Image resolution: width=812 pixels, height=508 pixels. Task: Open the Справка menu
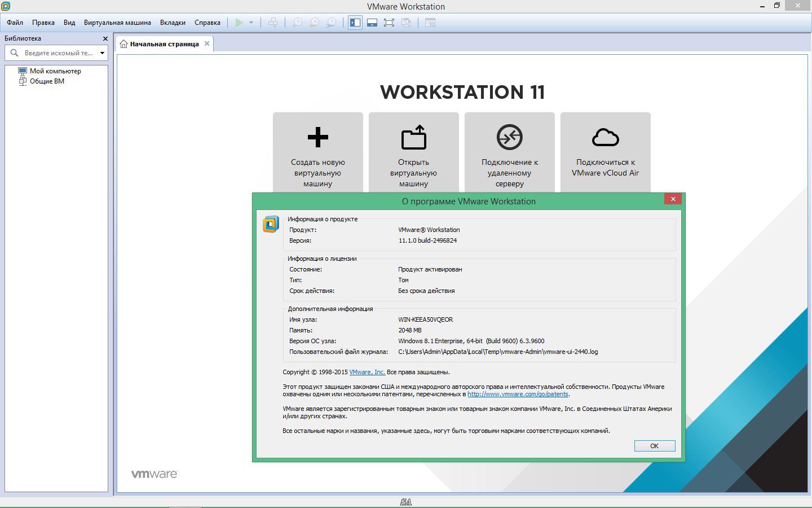click(x=208, y=23)
